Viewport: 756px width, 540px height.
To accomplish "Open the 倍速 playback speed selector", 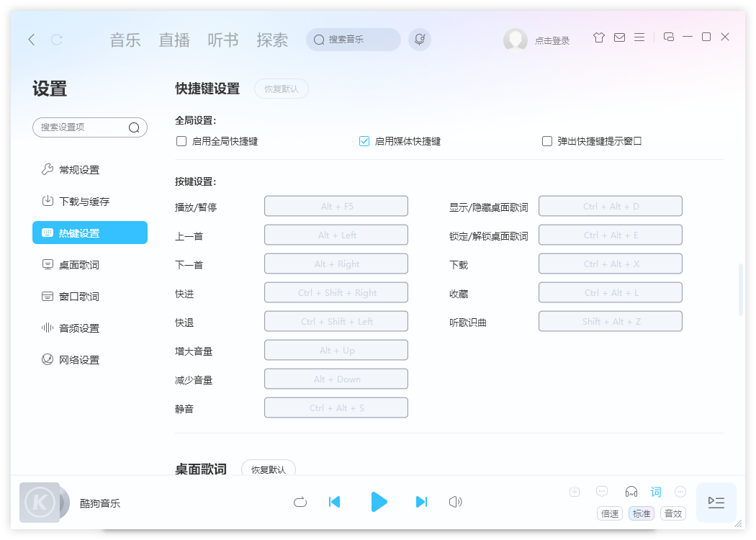I will tap(610, 513).
